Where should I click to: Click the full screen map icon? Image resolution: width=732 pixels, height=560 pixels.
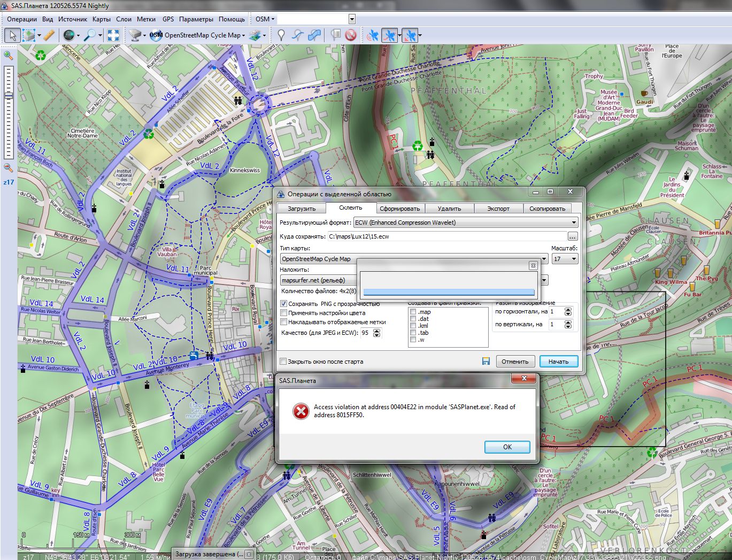coord(113,35)
